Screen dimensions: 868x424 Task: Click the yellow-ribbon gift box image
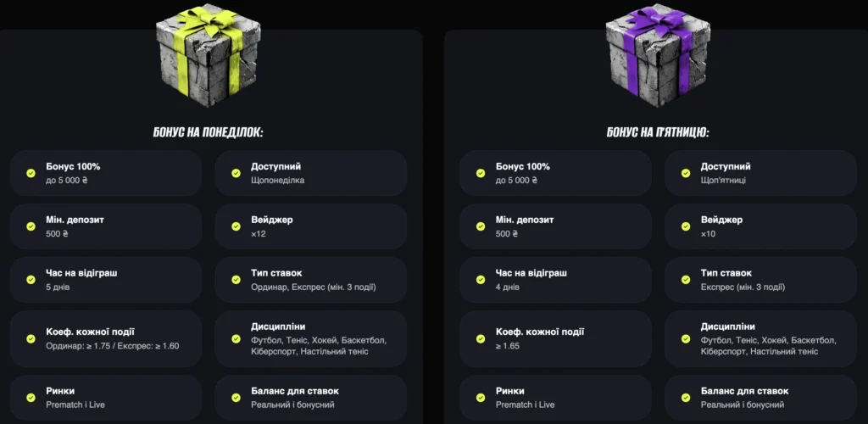click(205, 53)
